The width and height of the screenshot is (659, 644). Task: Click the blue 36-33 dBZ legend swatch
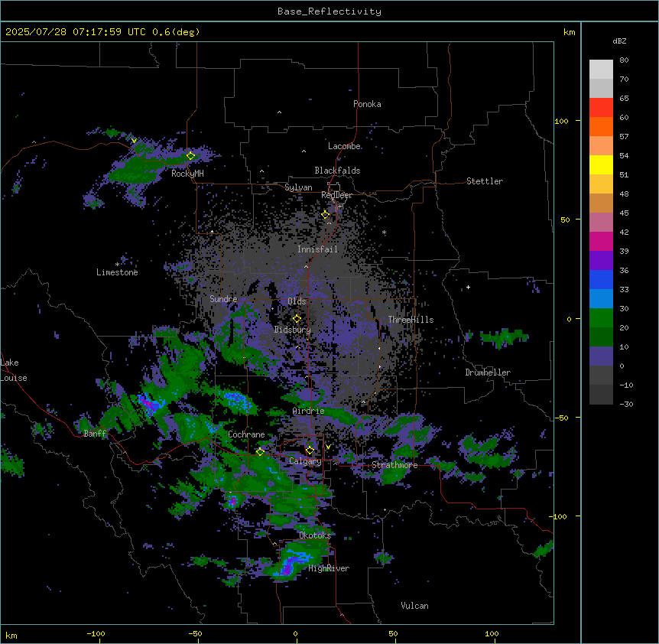[x=601, y=279]
